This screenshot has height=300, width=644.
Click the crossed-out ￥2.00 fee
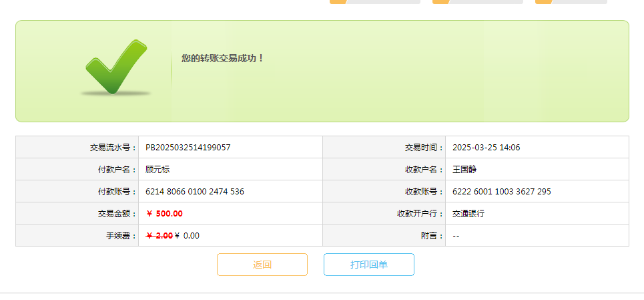click(x=159, y=235)
